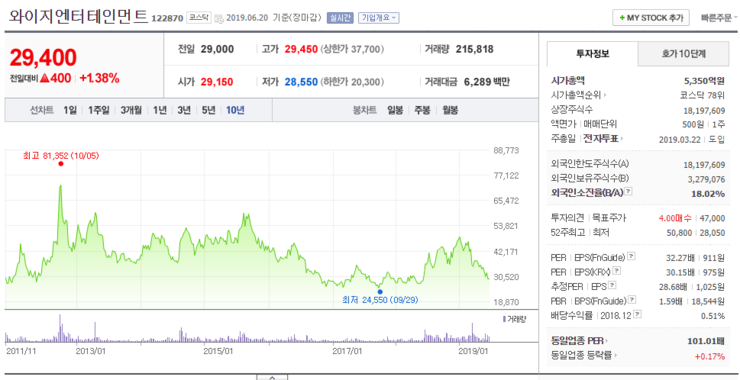Click the 거래대금 6,289 백만 value

tap(487, 82)
